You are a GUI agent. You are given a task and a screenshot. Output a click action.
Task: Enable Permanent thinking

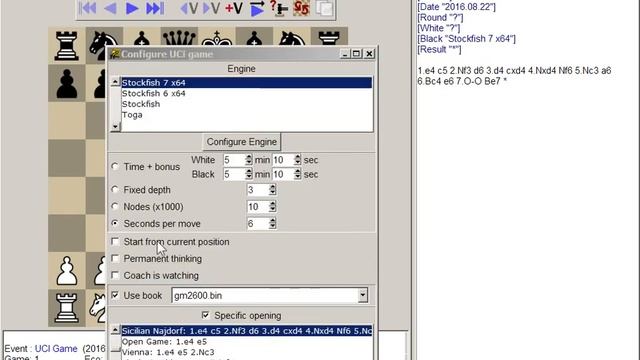coord(115,258)
